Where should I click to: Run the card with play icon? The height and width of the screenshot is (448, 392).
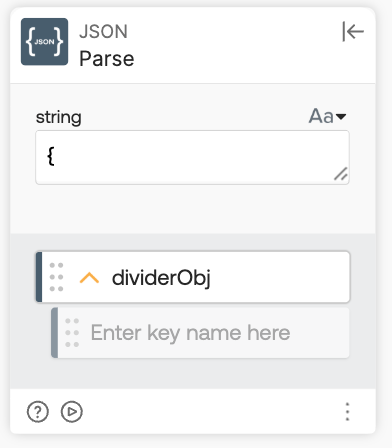pos(72,412)
